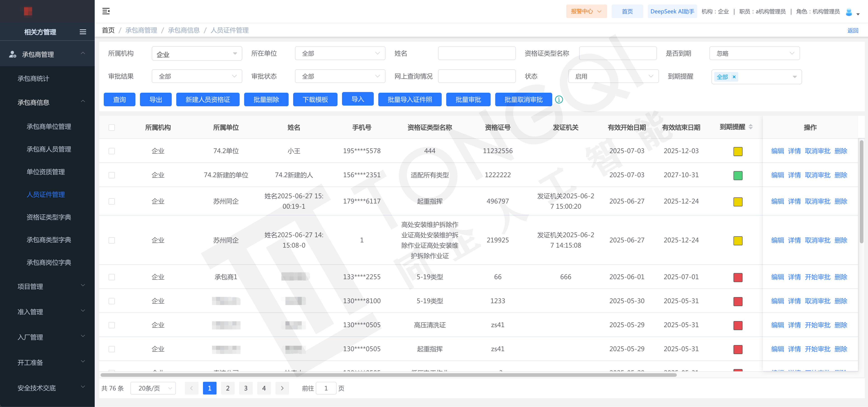Image resolution: width=868 pixels, height=407 pixels.
Task: Click hamburger icon beside 相关方管理
Action: click(x=83, y=32)
